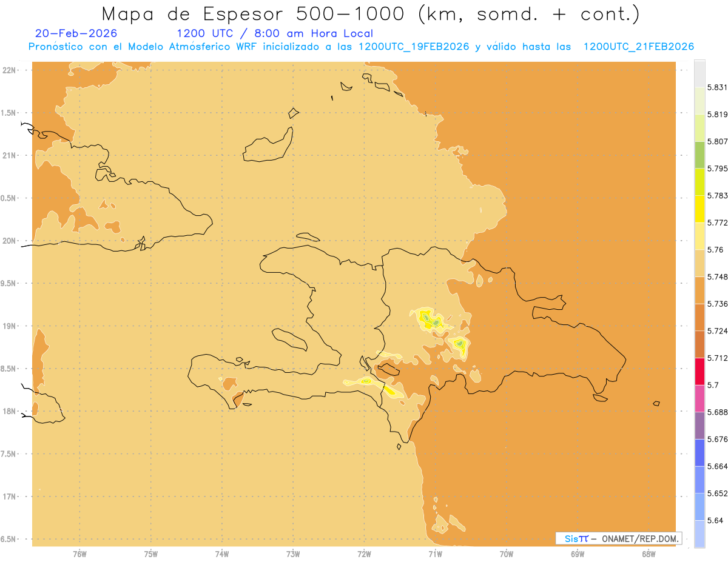Click the colorbar value '5.76'
Image resolution: width=728 pixels, height=562 pixels.
[x=715, y=249]
